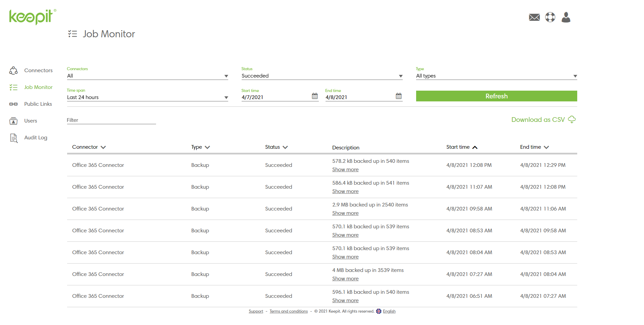This screenshot has height=325, width=644.
Task: Select Job Monitor in the sidebar
Action: click(38, 87)
